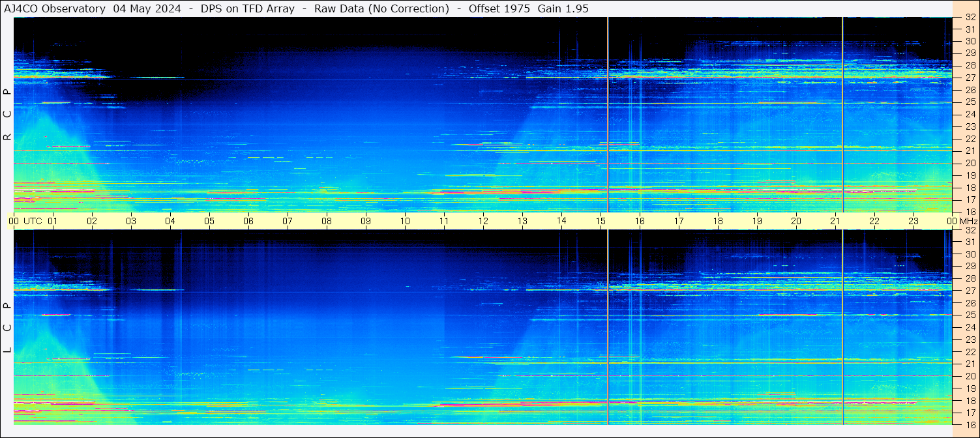The height and width of the screenshot is (438, 980).
Task: Click the 20 label on the LCP frequency axis
Action: 970,376
